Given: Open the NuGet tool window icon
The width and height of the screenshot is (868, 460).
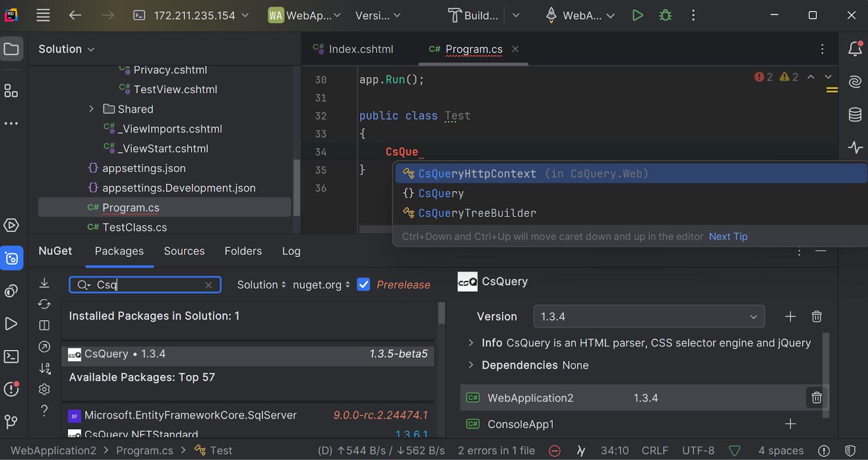Looking at the screenshot, I should click(x=11, y=258).
